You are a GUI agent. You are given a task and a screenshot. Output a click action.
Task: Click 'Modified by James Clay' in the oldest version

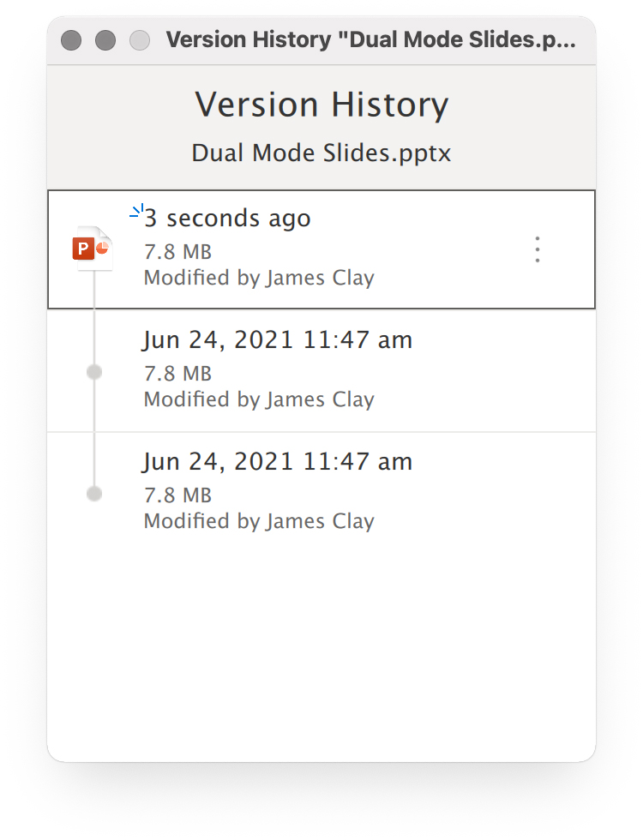click(259, 521)
